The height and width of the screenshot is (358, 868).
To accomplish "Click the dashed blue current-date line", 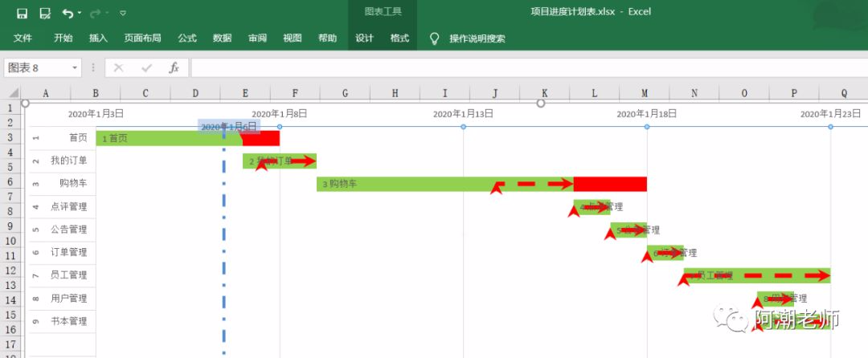I will 223,243.
